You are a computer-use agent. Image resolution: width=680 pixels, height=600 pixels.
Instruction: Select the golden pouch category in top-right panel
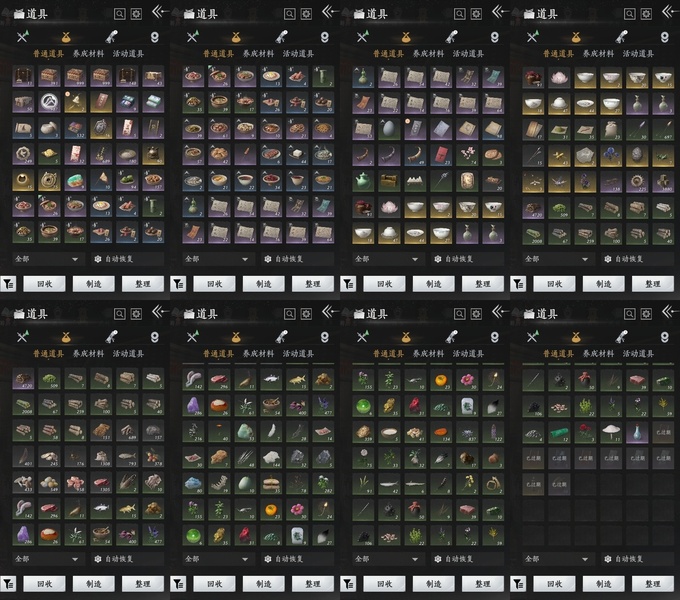[576, 37]
